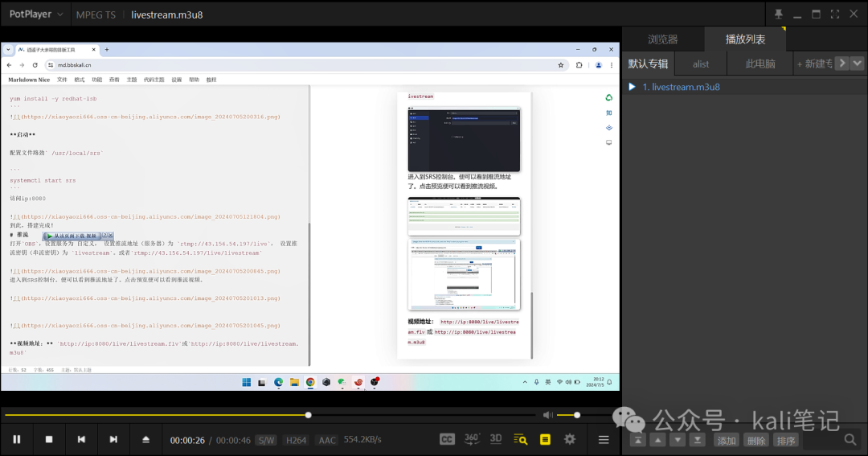This screenshot has width=868, height=456.
Task: Move playlist item up
Action: (x=657, y=440)
